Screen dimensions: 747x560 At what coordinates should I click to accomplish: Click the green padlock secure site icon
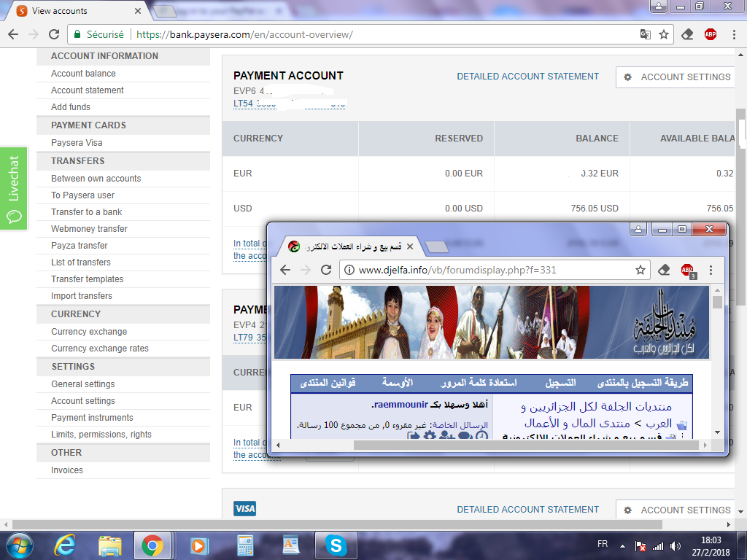pyautogui.click(x=77, y=34)
